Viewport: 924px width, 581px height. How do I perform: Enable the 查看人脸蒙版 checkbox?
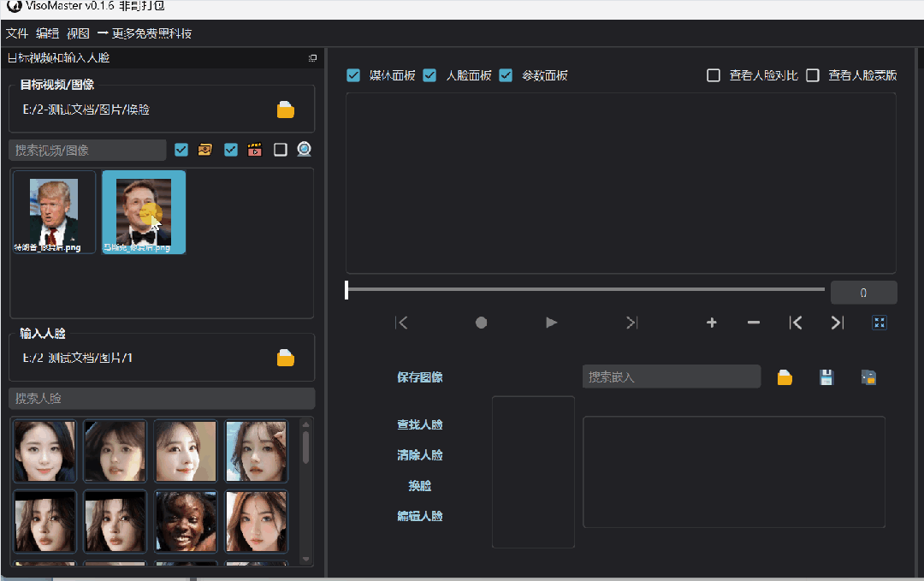812,75
